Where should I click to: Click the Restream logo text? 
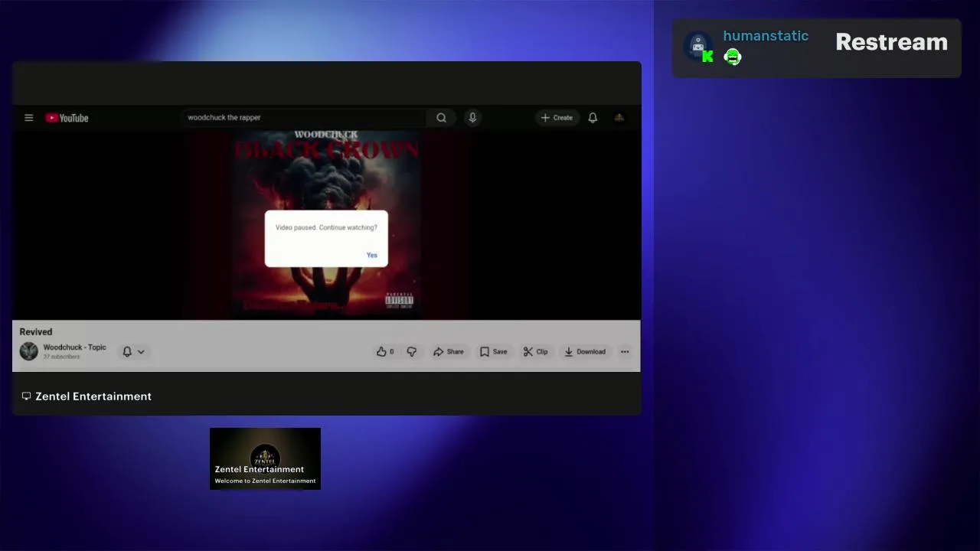tap(891, 42)
